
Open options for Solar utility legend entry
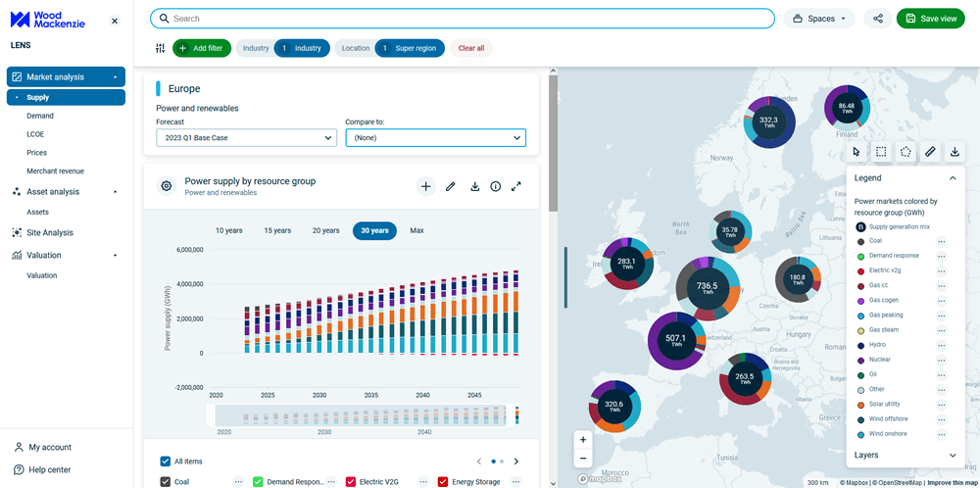pos(941,405)
